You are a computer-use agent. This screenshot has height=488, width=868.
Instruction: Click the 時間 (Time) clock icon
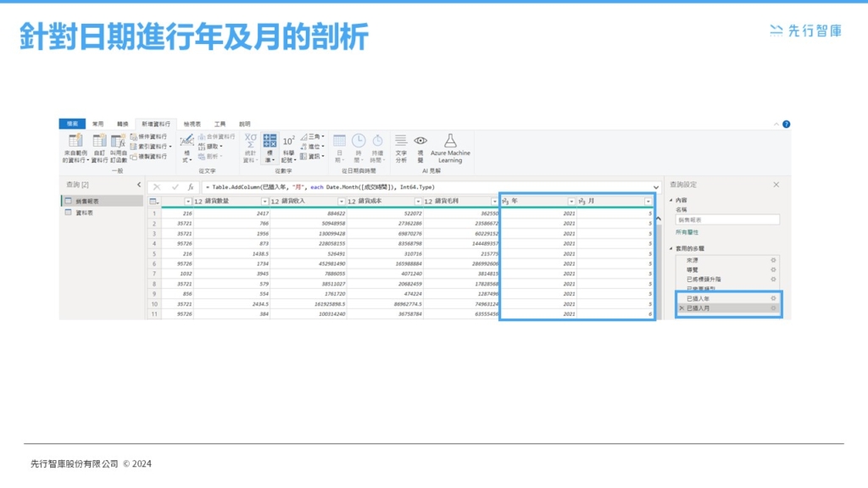click(359, 141)
